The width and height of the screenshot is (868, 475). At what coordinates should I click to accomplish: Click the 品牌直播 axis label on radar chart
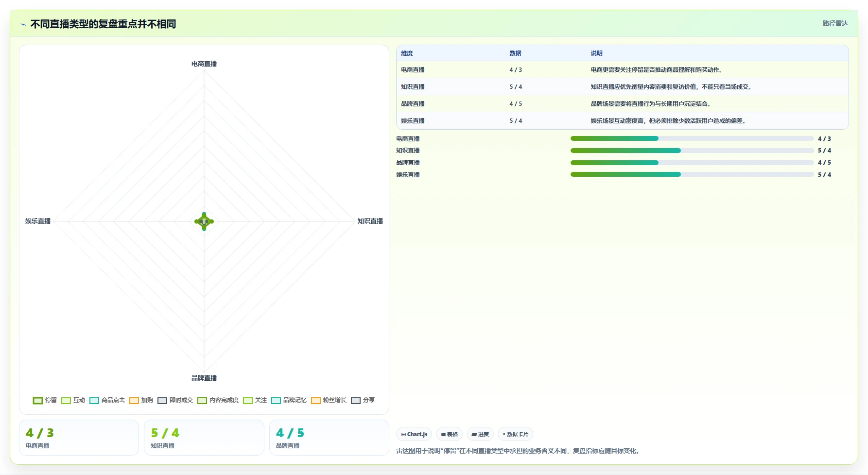(x=204, y=378)
